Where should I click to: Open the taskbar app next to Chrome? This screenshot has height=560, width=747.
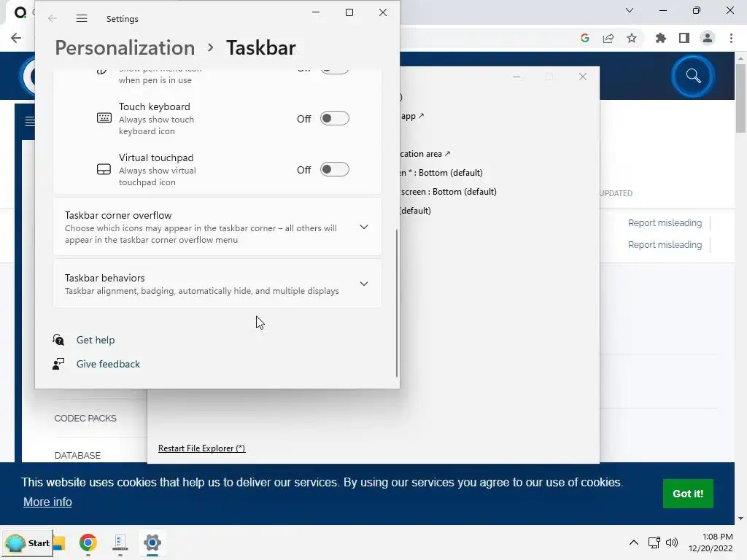pos(120,542)
